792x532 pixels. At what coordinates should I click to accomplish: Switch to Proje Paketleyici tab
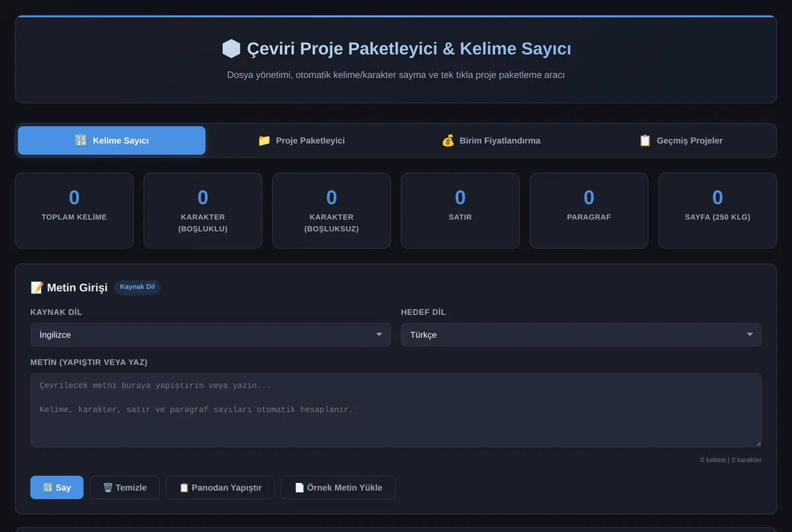pyautogui.click(x=301, y=141)
